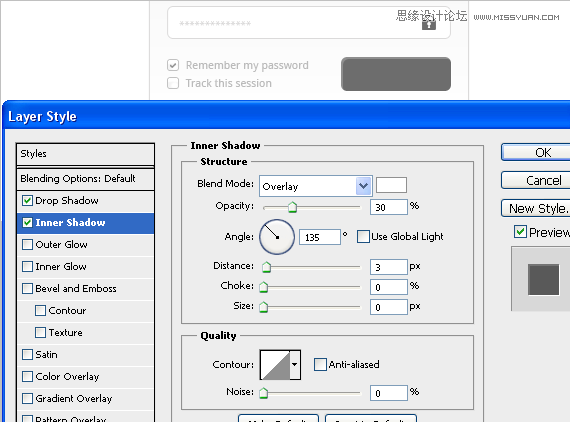The width and height of the screenshot is (570, 422).
Task: Click the password input field
Action: tap(309, 23)
